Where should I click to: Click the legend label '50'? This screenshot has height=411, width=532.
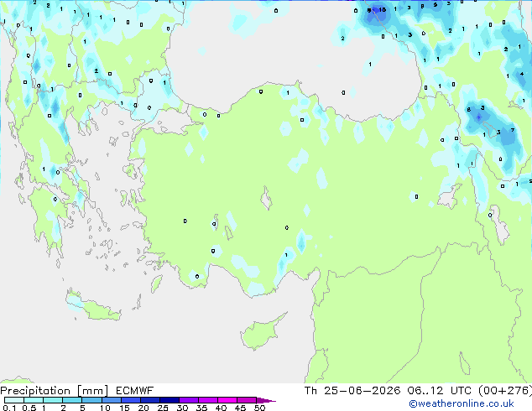(x=259, y=408)
